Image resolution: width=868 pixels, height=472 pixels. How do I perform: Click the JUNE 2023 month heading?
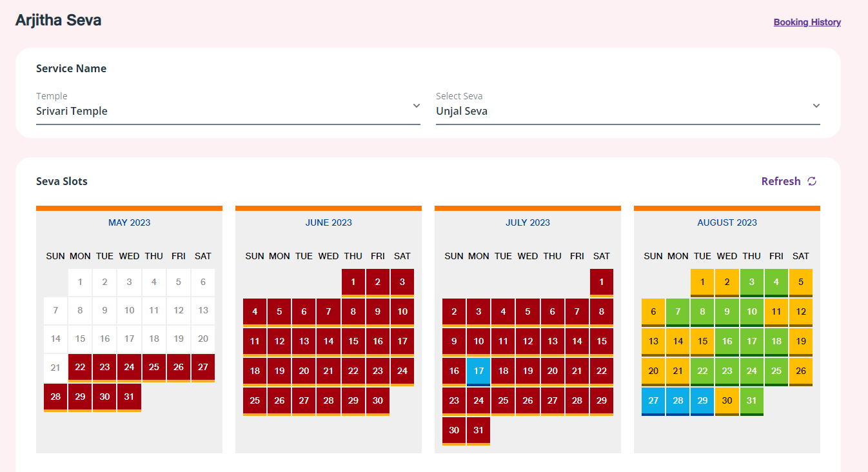point(329,222)
